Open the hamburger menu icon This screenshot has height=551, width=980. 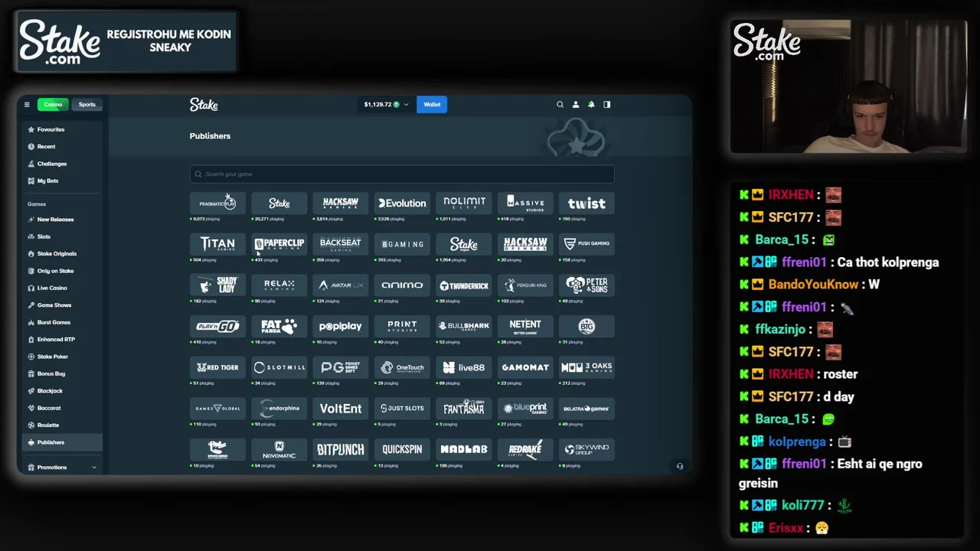[x=27, y=104]
